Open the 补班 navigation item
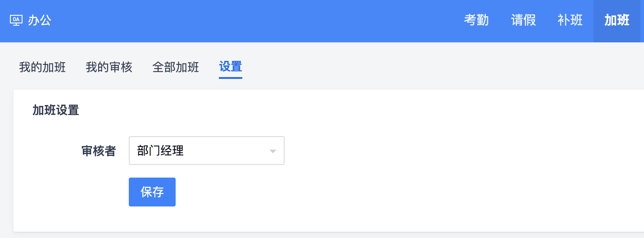644x238 pixels. point(570,20)
